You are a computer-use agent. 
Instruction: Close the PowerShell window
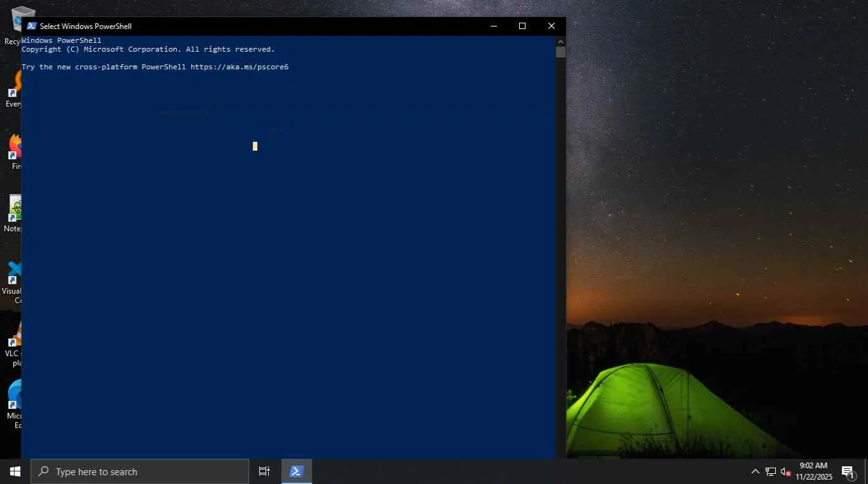pyautogui.click(x=551, y=26)
